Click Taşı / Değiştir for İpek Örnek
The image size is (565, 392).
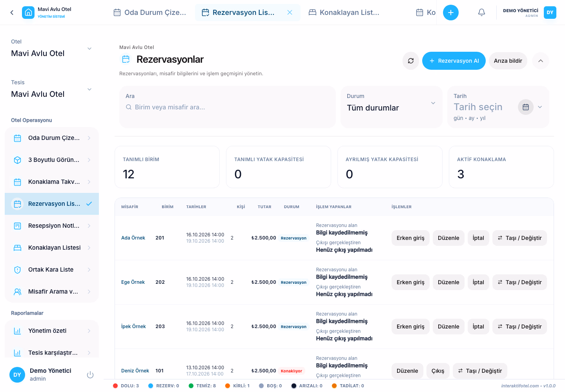(x=519, y=327)
